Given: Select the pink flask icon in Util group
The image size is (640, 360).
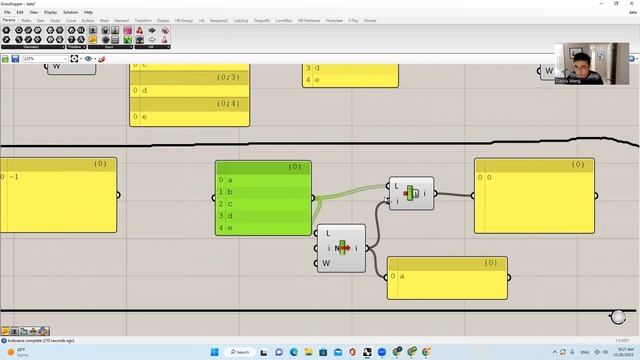Looking at the screenshot, I should point(165,40).
